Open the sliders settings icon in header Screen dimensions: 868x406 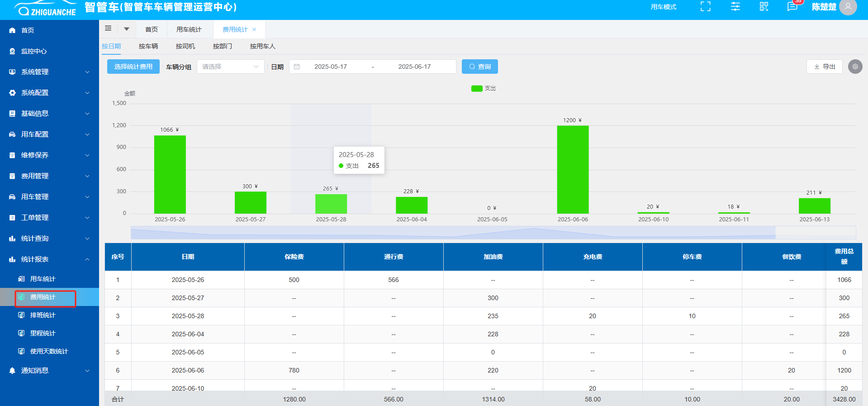tap(735, 6)
